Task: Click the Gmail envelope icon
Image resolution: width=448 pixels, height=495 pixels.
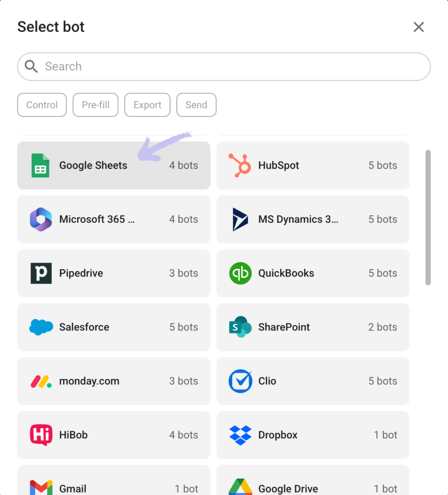Action: [x=41, y=488]
